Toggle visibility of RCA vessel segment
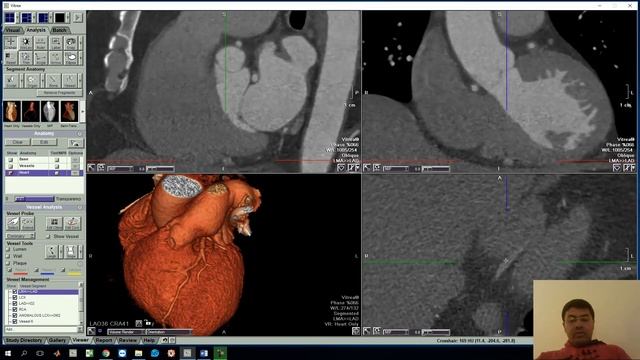Image resolution: width=640 pixels, height=360 pixels. click(15, 309)
